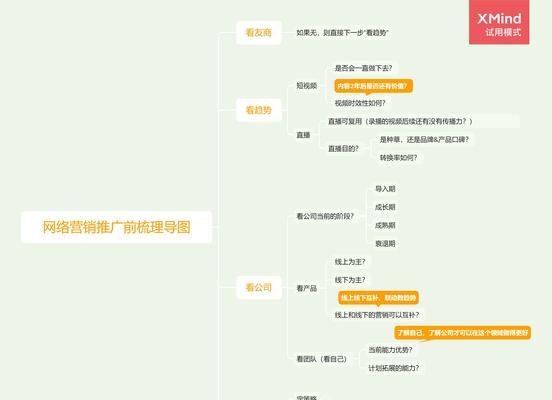Image resolution: width=552 pixels, height=400 pixels.
Task: Select the subtopic 看公司当前的阶段?
Action: pos(325,216)
